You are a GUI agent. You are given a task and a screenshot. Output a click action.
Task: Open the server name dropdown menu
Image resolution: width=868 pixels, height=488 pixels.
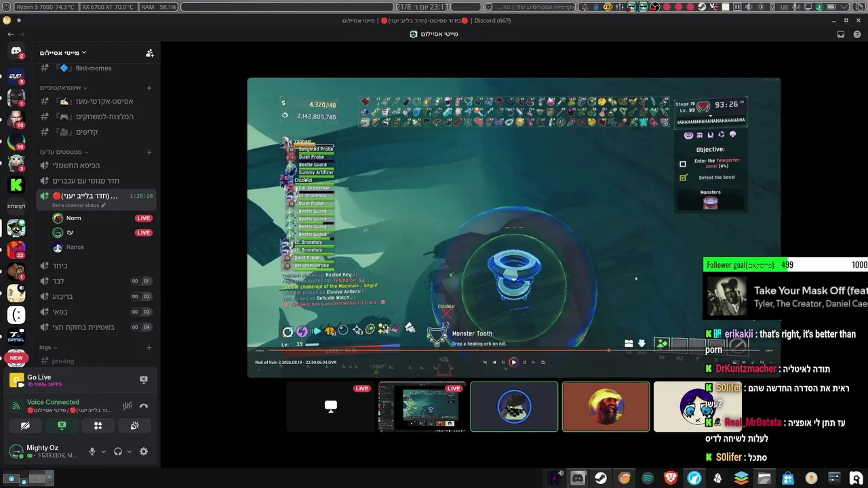click(x=63, y=53)
